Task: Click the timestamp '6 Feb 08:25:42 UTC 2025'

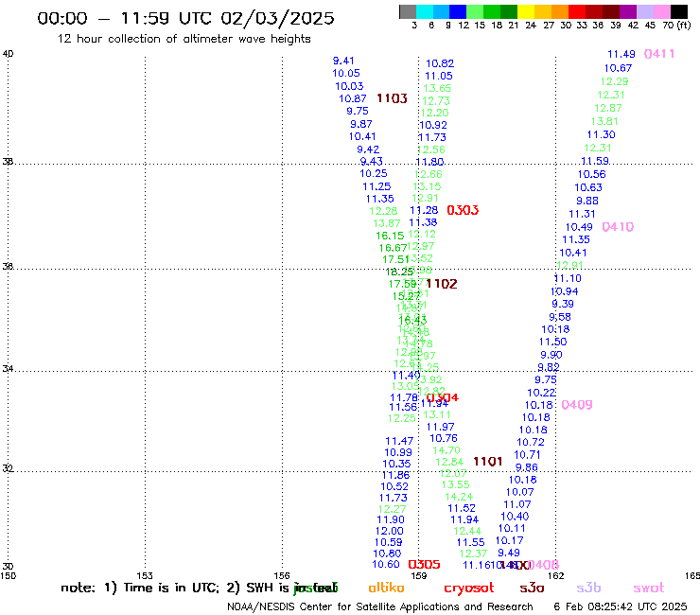Action: coord(621,606)
